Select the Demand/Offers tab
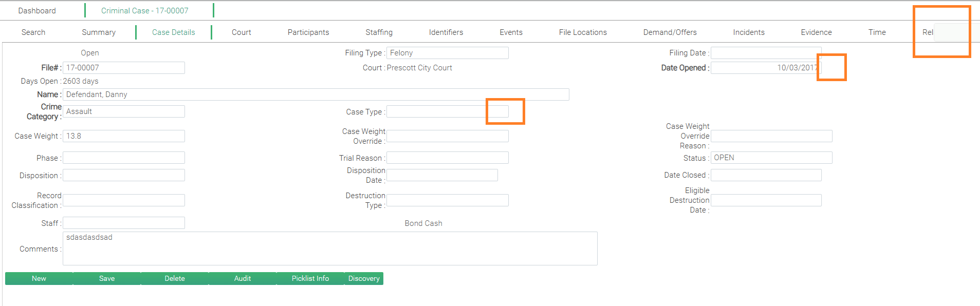The width and height of the screenshot is (980, 306). pyautogui.click(x=670, y=32)
